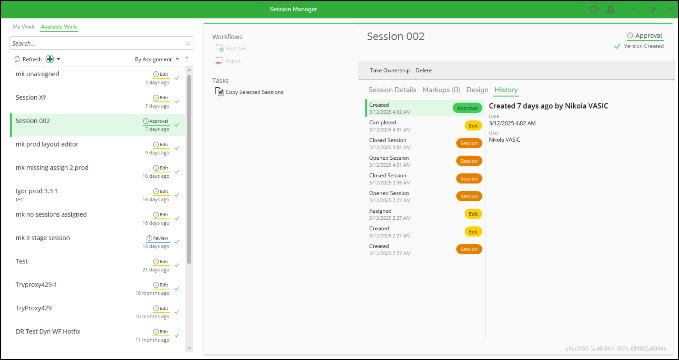Click the checkmark on Test row

(177, 266)
